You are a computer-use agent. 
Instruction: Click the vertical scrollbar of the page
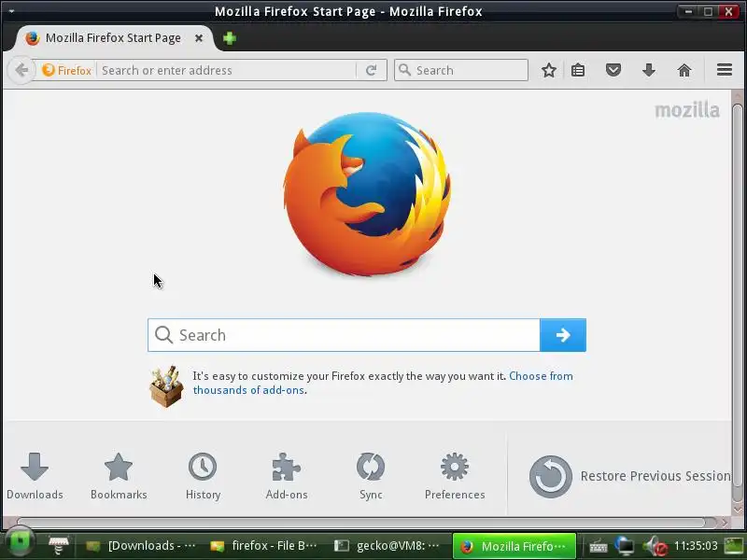click(x=738, y=302)
